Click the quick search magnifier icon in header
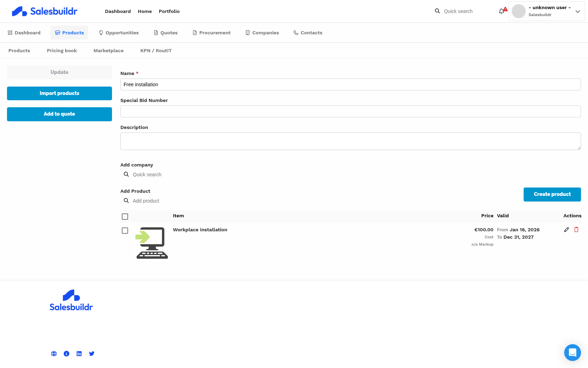This screenshot has height=368, width=588. point(437,11)
